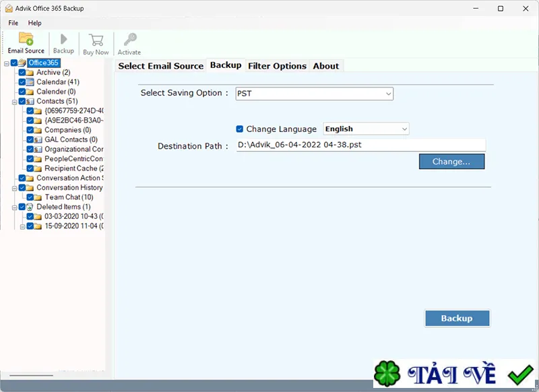
Task: Click the Conversation History folder icon
Action: tap(30, 188)
